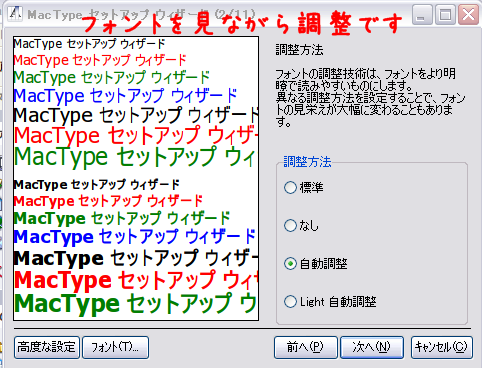The height and width of the screenshot is (368, 482).
Task: Cancel wizard with キャンセル(C) button
Action: point(442,347)
